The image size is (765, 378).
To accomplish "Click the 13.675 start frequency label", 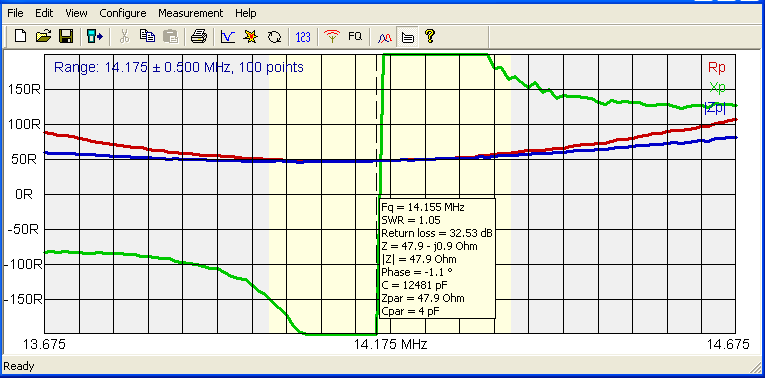I will (44, 344).
